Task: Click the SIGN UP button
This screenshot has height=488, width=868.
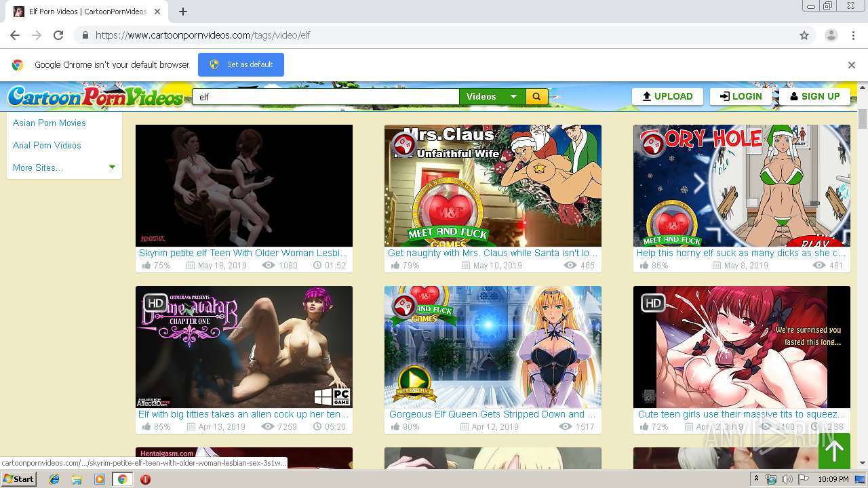Action: [814, 96]
